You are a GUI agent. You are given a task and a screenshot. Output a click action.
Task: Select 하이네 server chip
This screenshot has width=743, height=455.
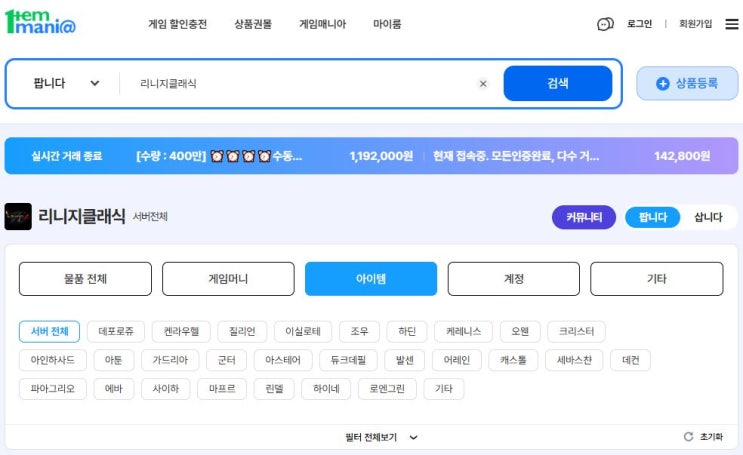[326, 389]
